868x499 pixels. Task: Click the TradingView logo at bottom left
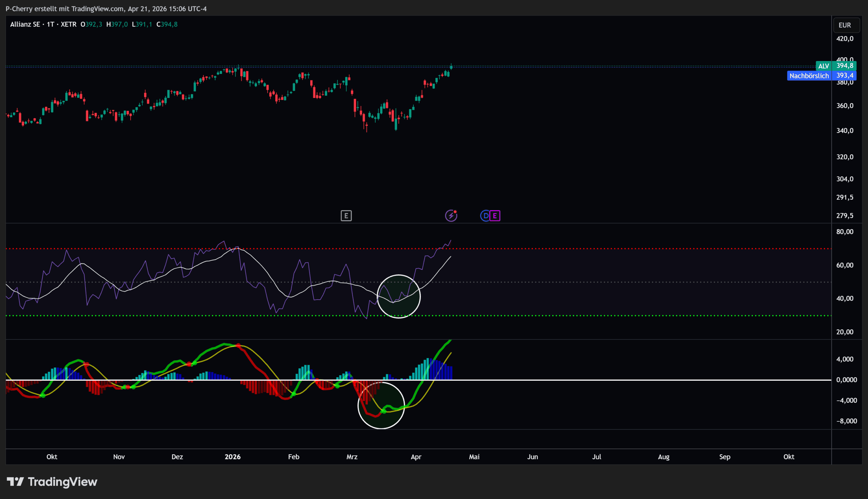pyautogui.click(x=52, y=481)
